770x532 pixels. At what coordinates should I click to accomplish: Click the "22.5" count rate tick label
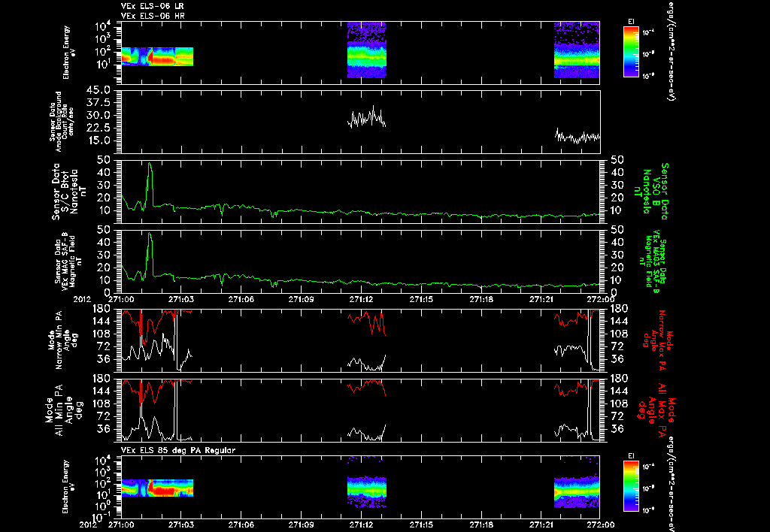click(x=99, y=128)
